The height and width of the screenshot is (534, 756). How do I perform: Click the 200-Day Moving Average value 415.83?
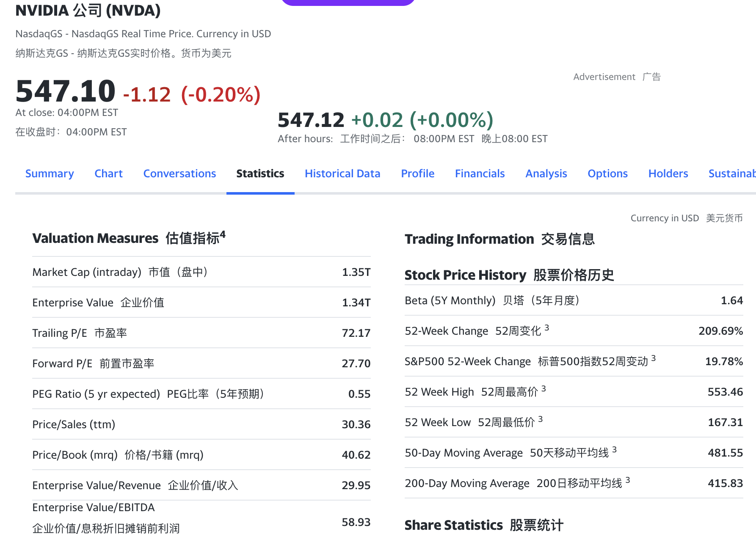tap(725, 483)
